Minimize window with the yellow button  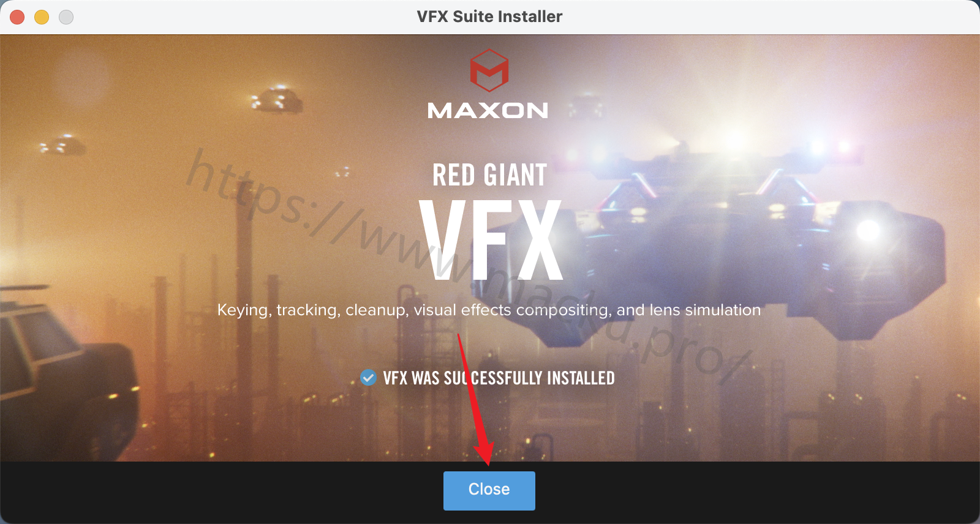[x=42, y=17]
